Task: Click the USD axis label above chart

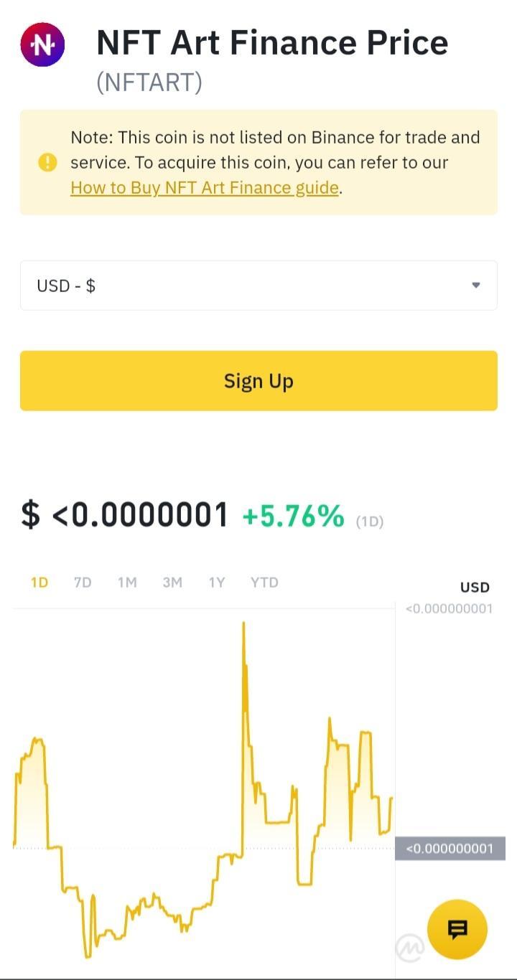Action: (x=475, y=588)
